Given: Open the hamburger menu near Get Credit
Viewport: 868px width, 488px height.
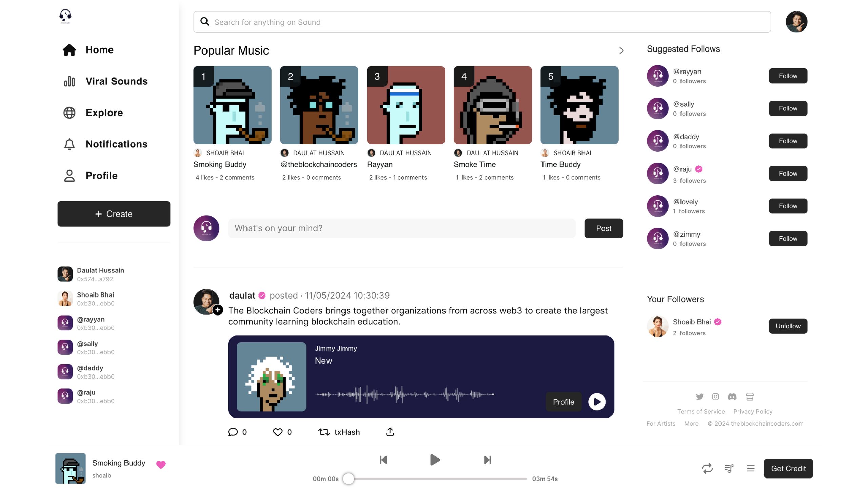Looking at the screenshot, I should click(750, 468).
